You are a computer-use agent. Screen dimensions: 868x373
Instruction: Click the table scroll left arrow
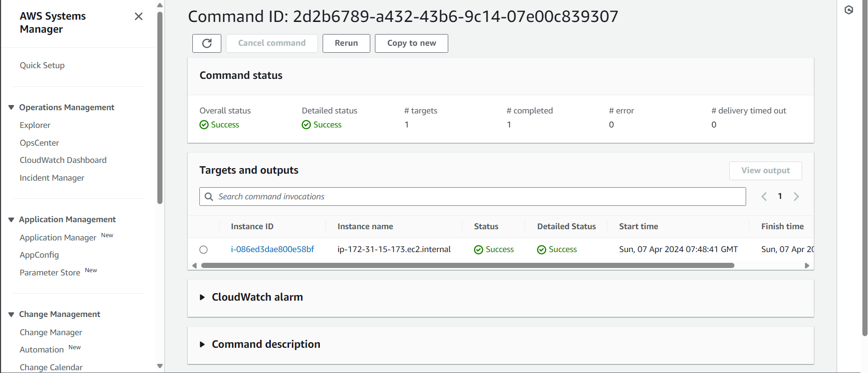[x=194, y=266]
